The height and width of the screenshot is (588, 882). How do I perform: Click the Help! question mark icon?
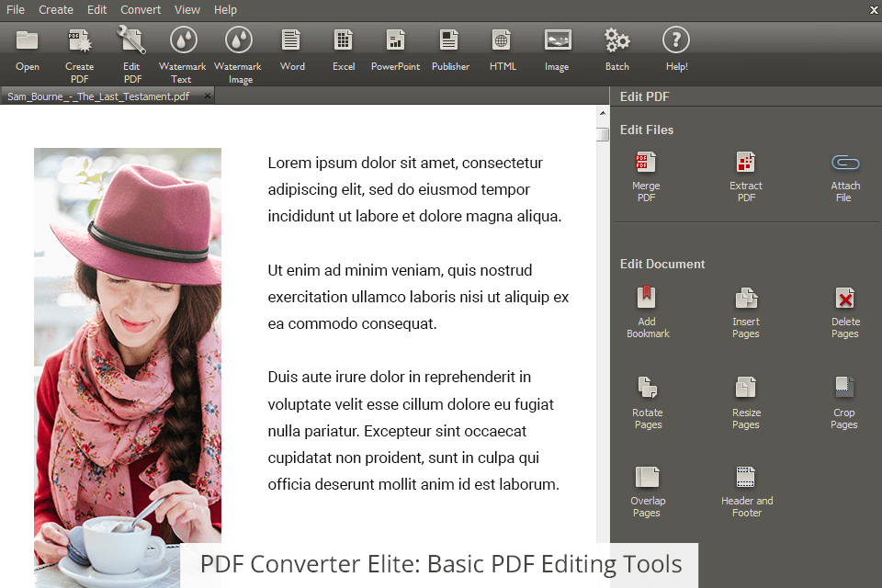point(675,40)
